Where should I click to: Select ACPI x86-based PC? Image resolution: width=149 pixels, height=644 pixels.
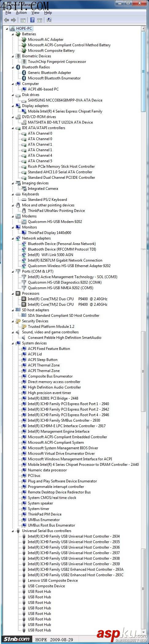[x=43, y=89]
